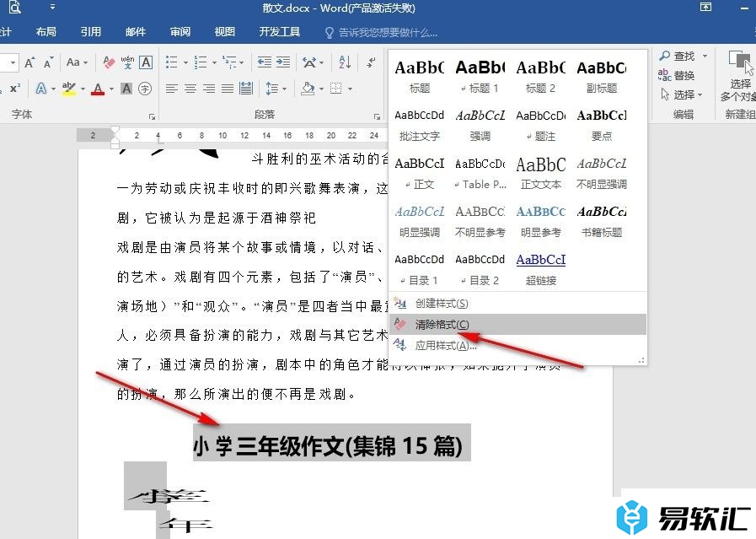Image resolution: width=756 pixels, height=539 pixels.
Task: Apply a numbered list
Action: click(x=201, y=62)
